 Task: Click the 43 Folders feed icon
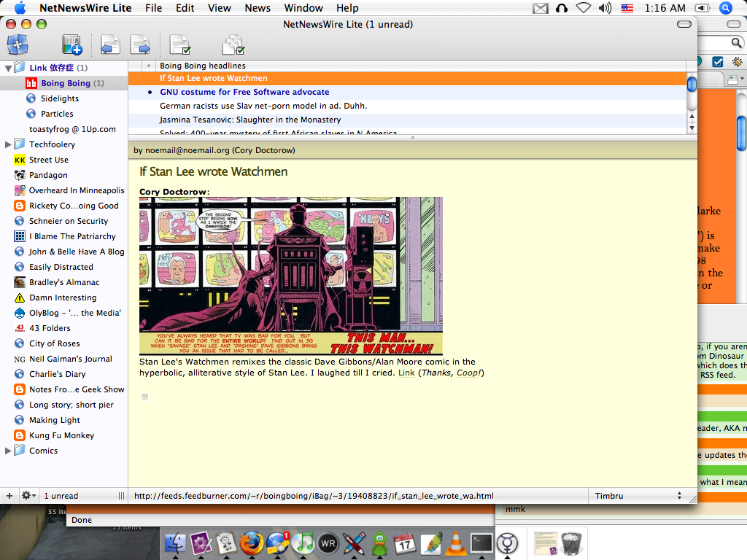[x=20, y=328]
